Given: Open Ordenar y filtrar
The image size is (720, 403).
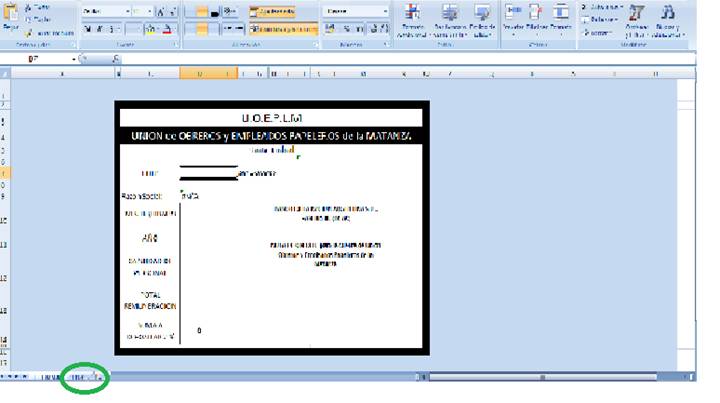Looking at the screenshot, I should pyautogui.click(x=636, y=18).
